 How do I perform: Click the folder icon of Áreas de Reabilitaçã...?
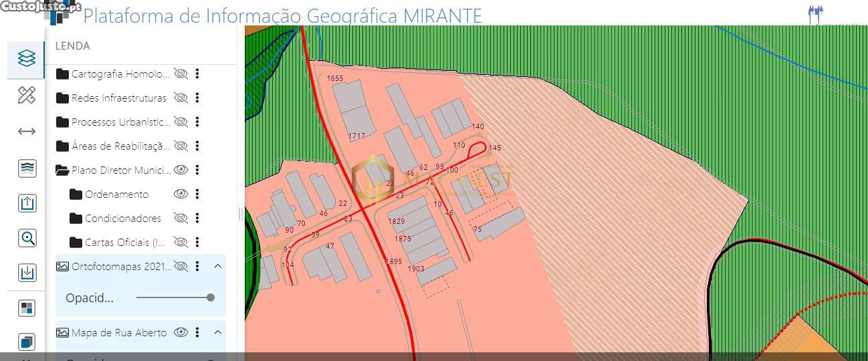[x=62, y=146]
